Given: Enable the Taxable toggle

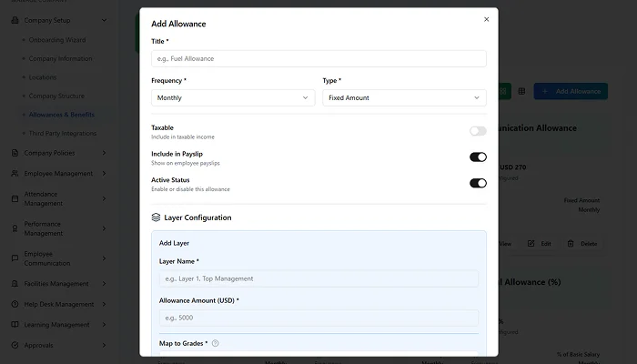Looking at the screenshot, I should pyautogui.click(x=478, y=131).
